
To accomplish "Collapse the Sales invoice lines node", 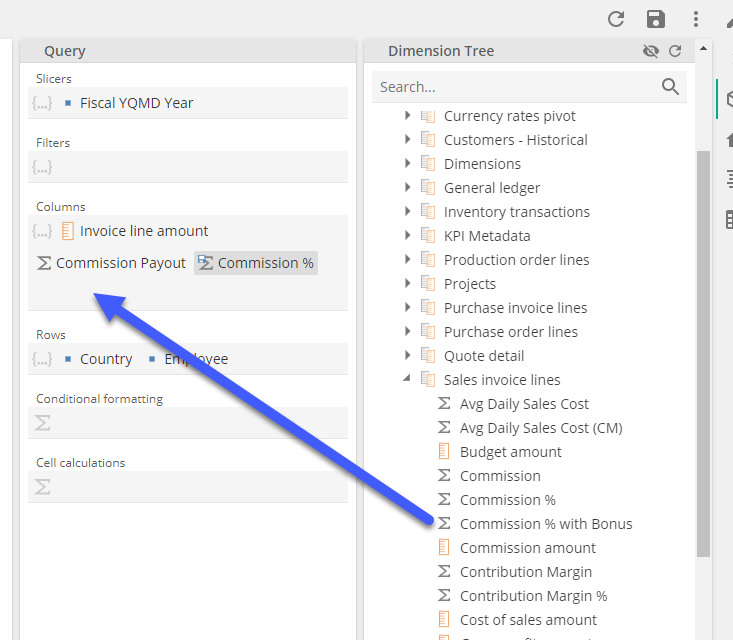I will tap(407, 380).
